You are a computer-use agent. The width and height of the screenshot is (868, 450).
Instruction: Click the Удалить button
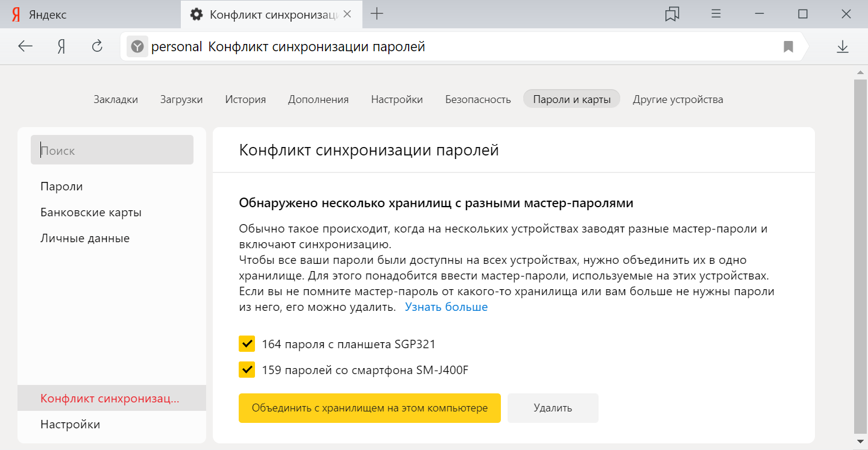[x=553, y=408]
